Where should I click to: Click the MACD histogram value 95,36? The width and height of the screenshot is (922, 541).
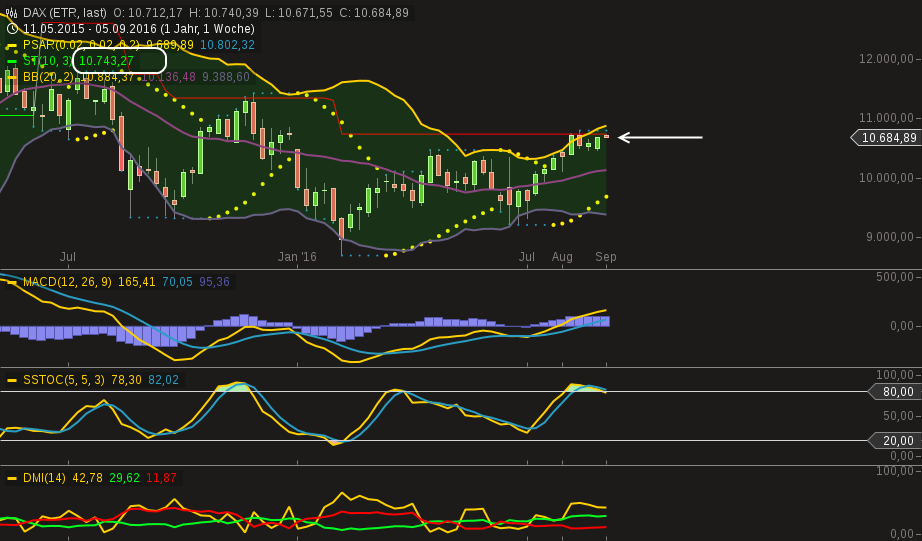click(x=214, y=282)
